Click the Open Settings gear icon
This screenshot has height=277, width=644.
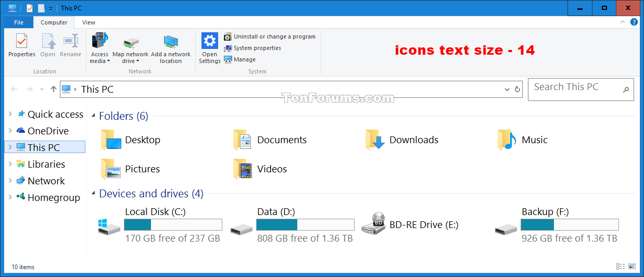click(x=210, y=41)
